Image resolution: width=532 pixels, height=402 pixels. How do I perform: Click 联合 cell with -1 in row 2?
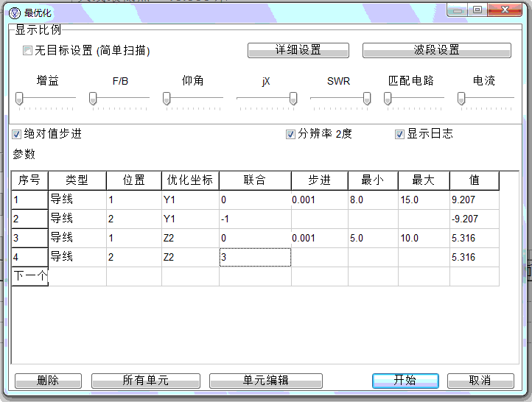point(255,219)
